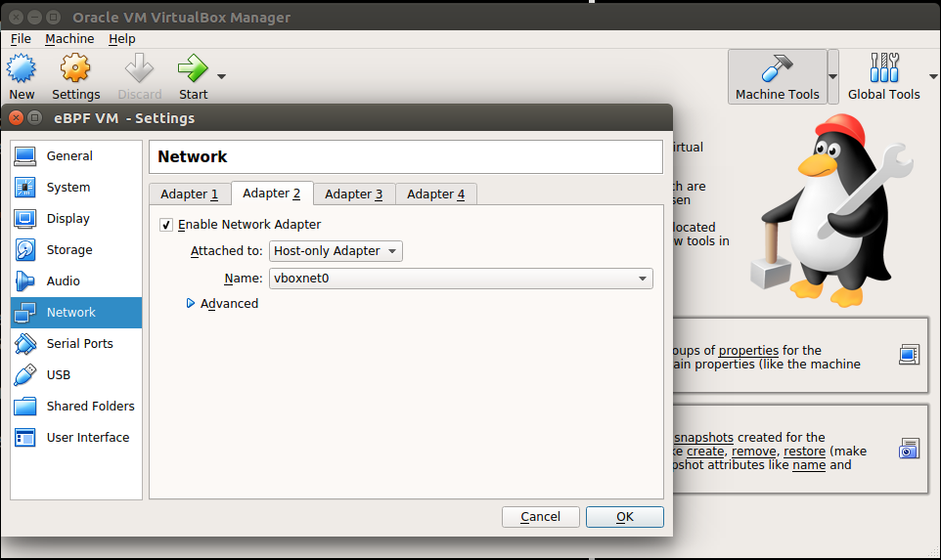Image resolution: width=941 pixels, height=560 pixels.
Task: Select the User Interface settings category
Action: click(x=76, y=437)
